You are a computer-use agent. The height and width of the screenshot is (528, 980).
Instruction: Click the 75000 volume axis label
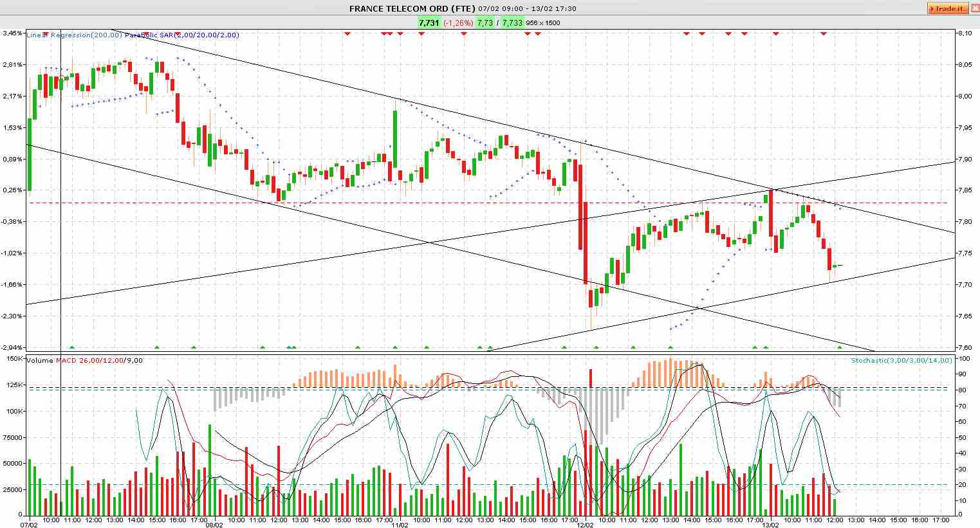14,437
